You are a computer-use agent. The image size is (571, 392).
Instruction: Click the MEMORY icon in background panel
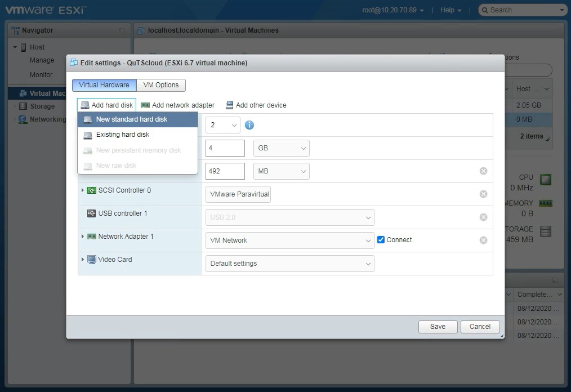(x=546, y=203)
